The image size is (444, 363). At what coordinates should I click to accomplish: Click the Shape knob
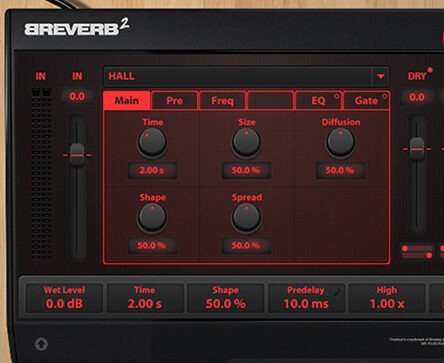point(152,218)
